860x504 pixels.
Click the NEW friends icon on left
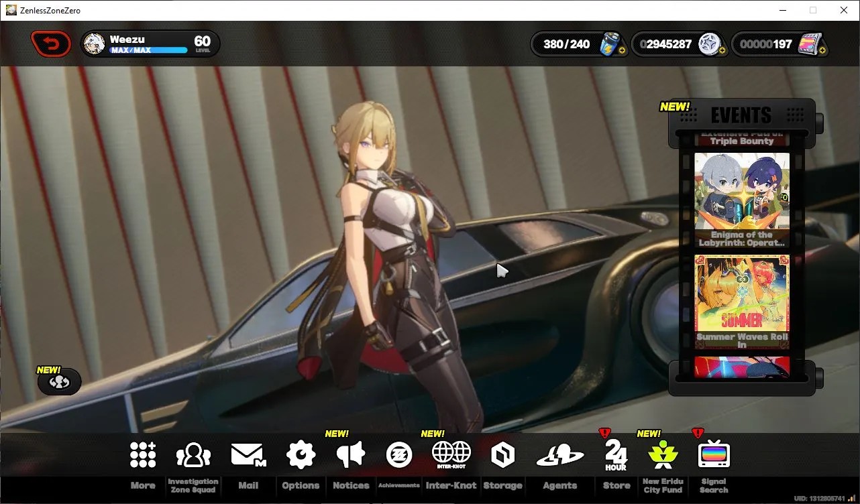(59, 382)
